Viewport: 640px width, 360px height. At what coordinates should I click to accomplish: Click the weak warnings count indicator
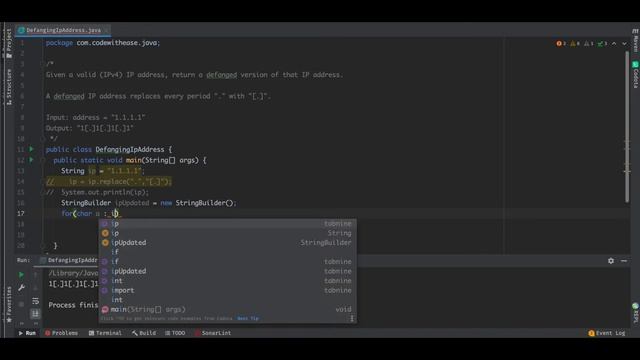(x=589, y=44)
